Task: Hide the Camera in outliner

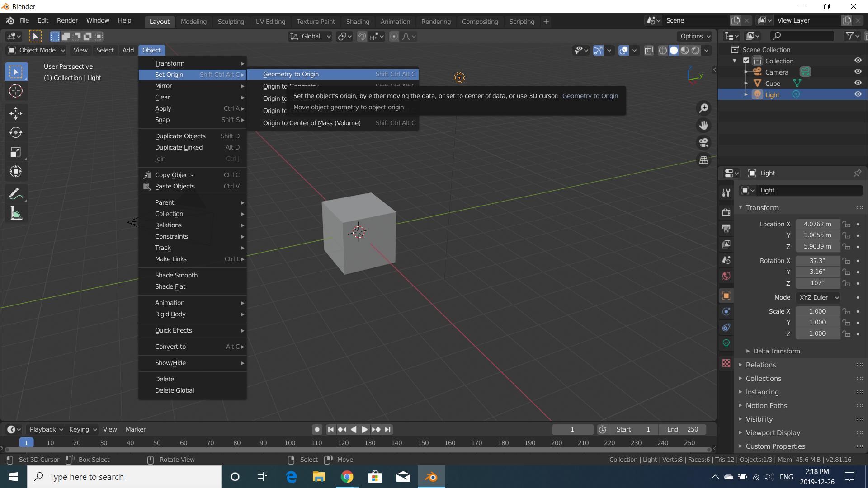Action: pyautogui.click(x=858, y=72)
